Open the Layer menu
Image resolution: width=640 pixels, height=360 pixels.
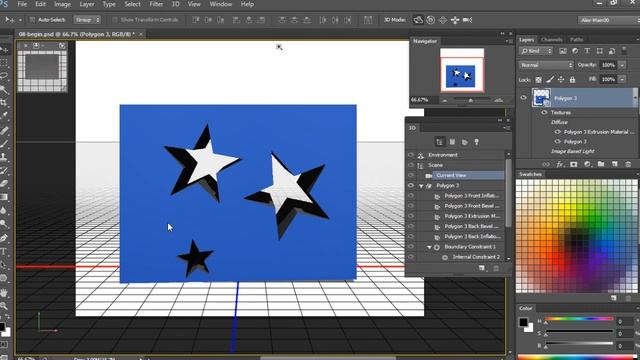pos(87,4)
